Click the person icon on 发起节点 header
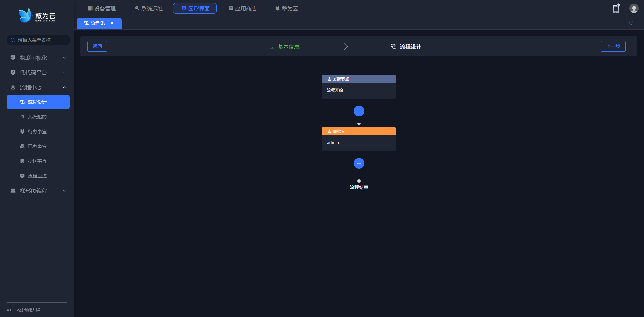Screen dimensions: 644x317 (329, 79)
